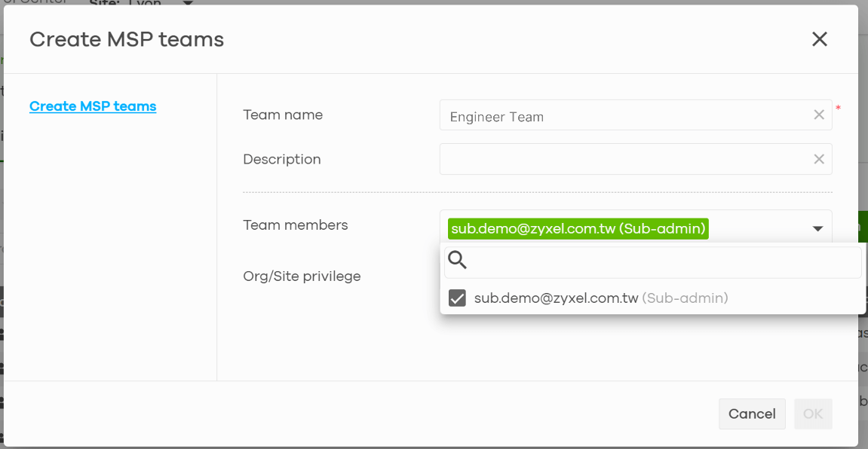Clear the Description field with its X icon
868x449 pixels.
819,159
